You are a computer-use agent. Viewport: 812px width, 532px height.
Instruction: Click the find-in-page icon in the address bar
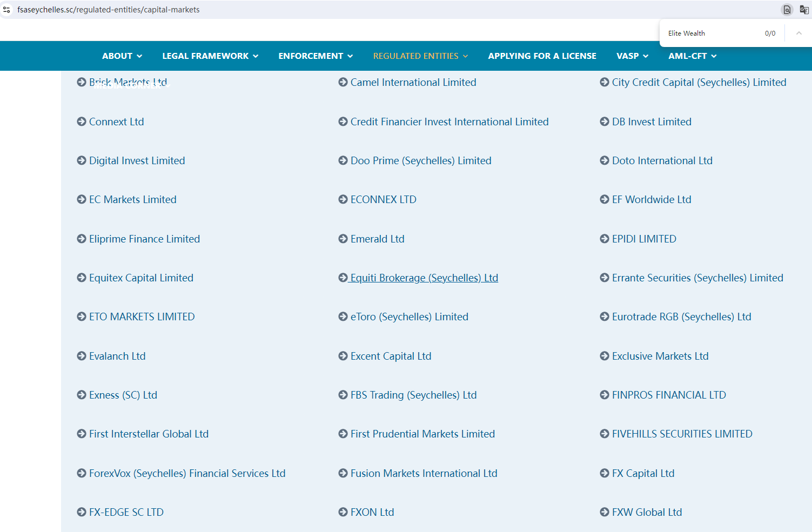pyautogui.click(x=787, y=10)
